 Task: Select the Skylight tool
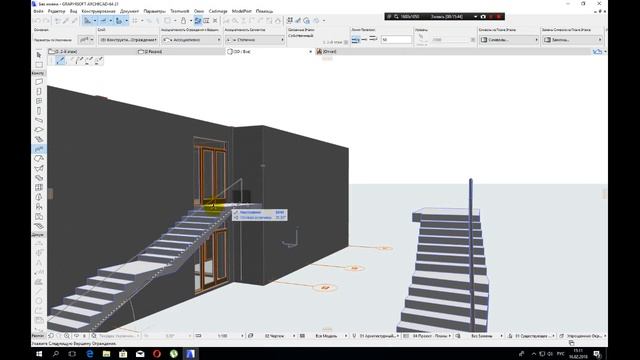pyautogui.click(x=39, y=178)
